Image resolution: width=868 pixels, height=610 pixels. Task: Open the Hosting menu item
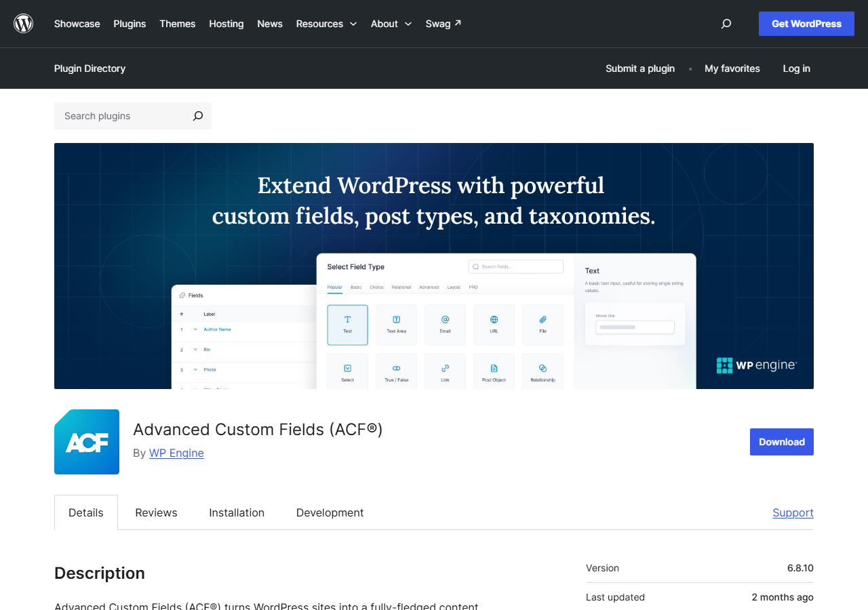tap(226, 24)
